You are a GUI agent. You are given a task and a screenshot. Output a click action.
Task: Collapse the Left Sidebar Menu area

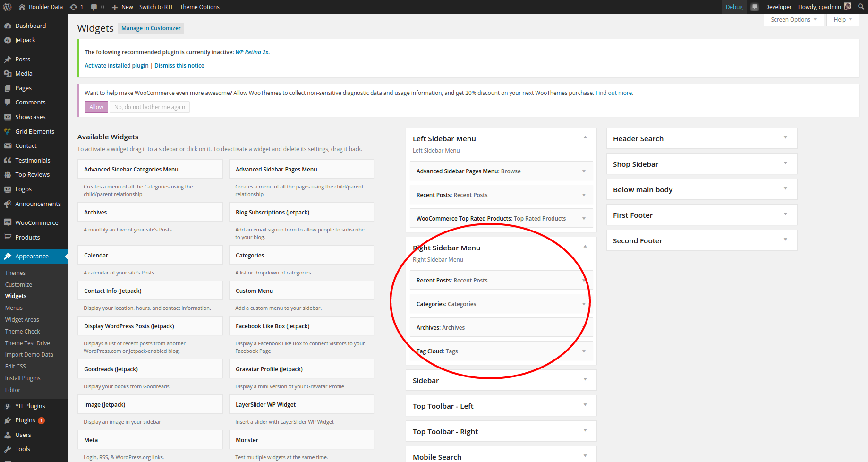[x=585, y=137]
